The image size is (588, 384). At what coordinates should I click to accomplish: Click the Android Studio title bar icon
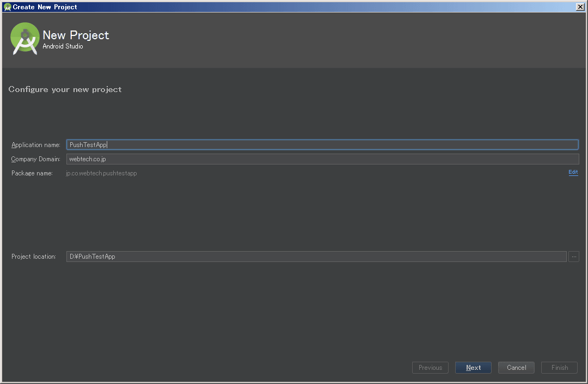point(8,7)
